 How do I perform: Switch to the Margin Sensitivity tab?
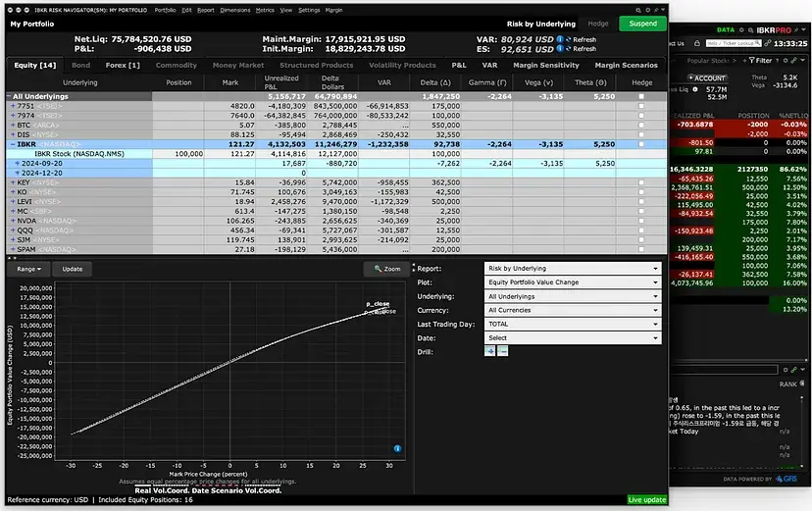pyautogui.click(x=546, y=65)
